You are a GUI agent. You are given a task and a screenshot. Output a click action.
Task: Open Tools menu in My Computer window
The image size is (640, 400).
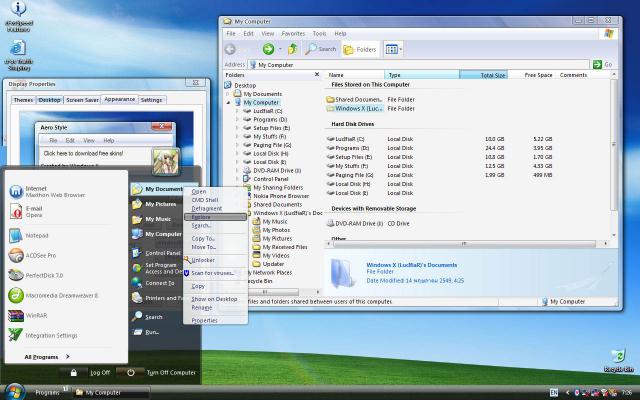pos(319,33)
